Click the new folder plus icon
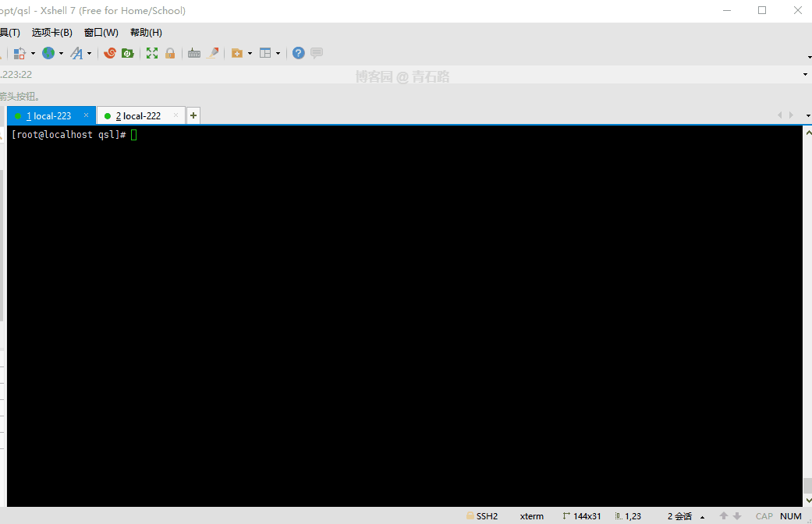 tap(237, 53)
